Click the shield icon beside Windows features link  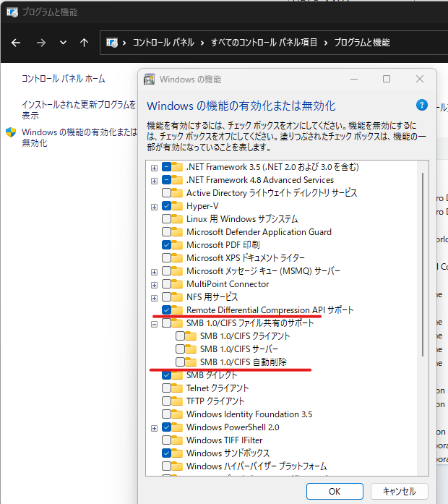pos(11,132)
